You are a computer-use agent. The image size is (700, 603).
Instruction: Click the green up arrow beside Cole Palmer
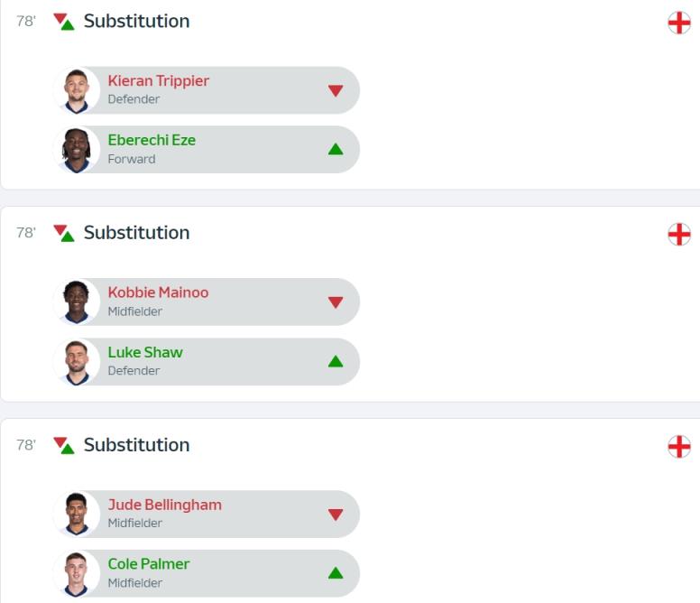point(336,572)
